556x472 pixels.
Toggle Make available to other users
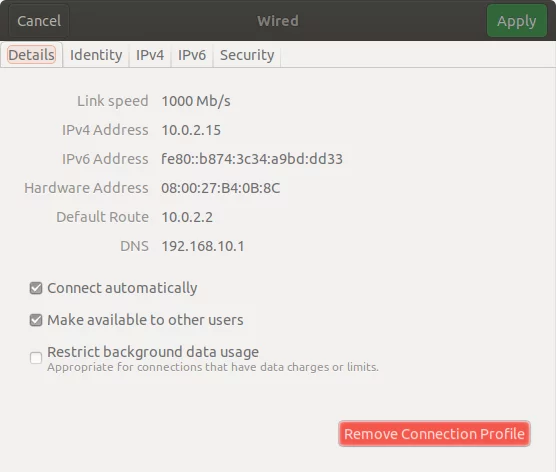point(36,320)
